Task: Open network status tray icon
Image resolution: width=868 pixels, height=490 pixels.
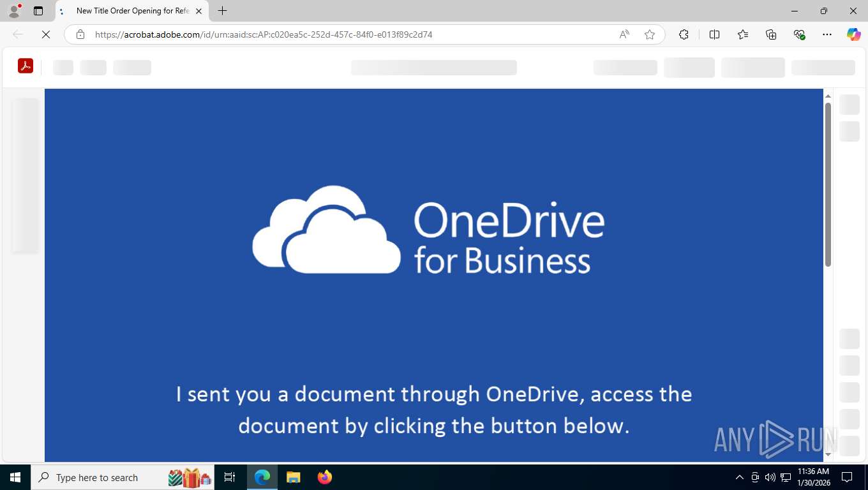Action: point(786,477)
